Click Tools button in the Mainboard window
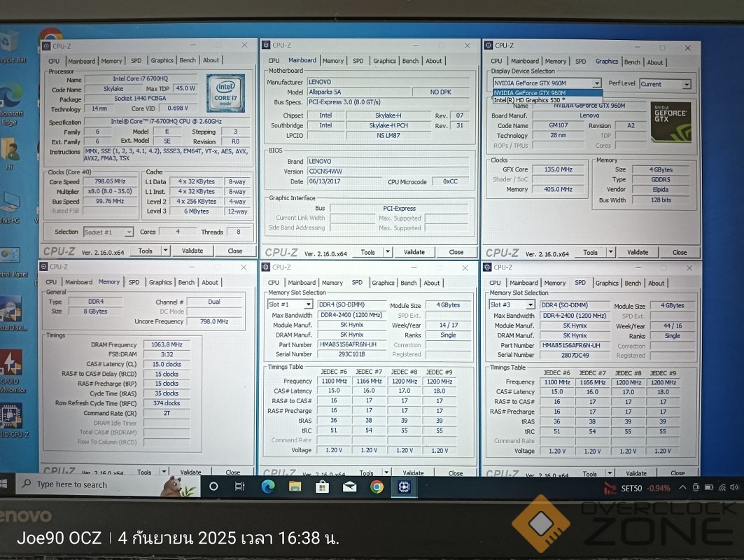744x560 pixels. 367,252
